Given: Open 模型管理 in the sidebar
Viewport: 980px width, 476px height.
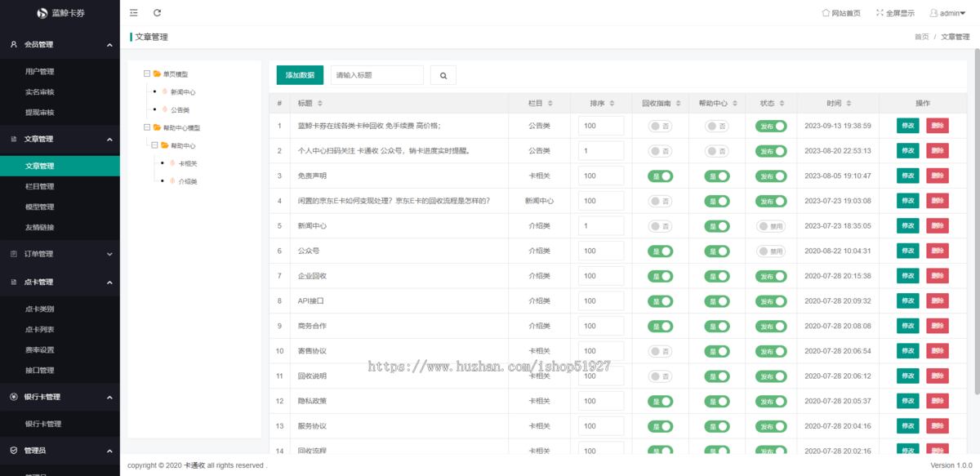Looking at the screenshot, I should point(39,207).
